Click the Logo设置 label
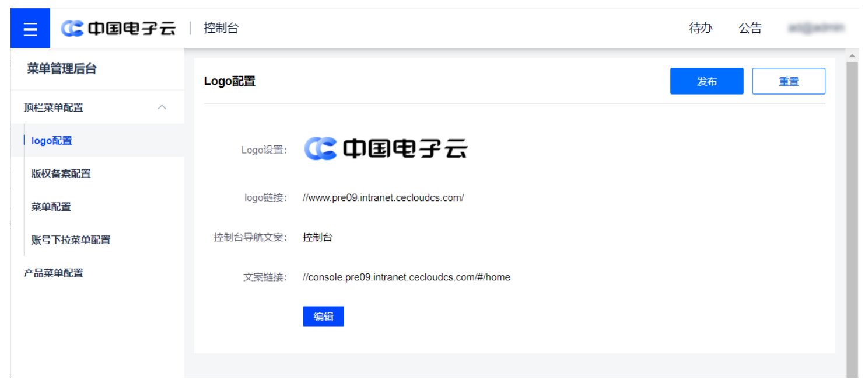This screenshot has width=868, height=389. click(x=264, y=150)
